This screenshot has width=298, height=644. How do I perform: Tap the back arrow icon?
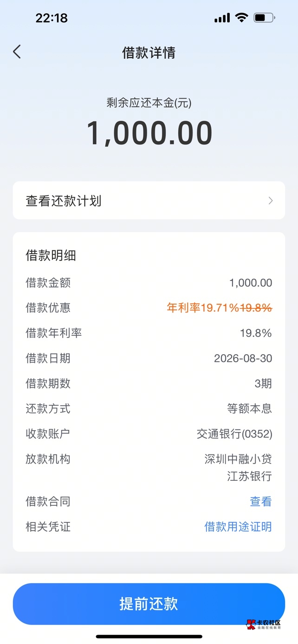coord(17,51)
